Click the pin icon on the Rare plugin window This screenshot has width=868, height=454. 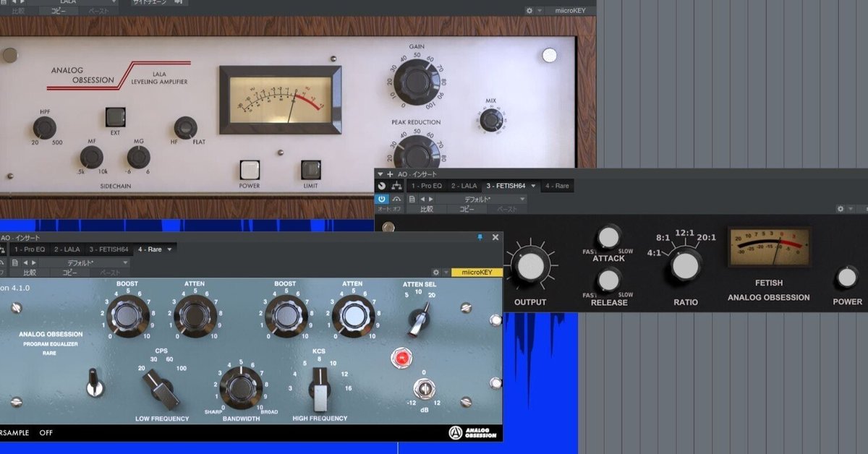480,237
